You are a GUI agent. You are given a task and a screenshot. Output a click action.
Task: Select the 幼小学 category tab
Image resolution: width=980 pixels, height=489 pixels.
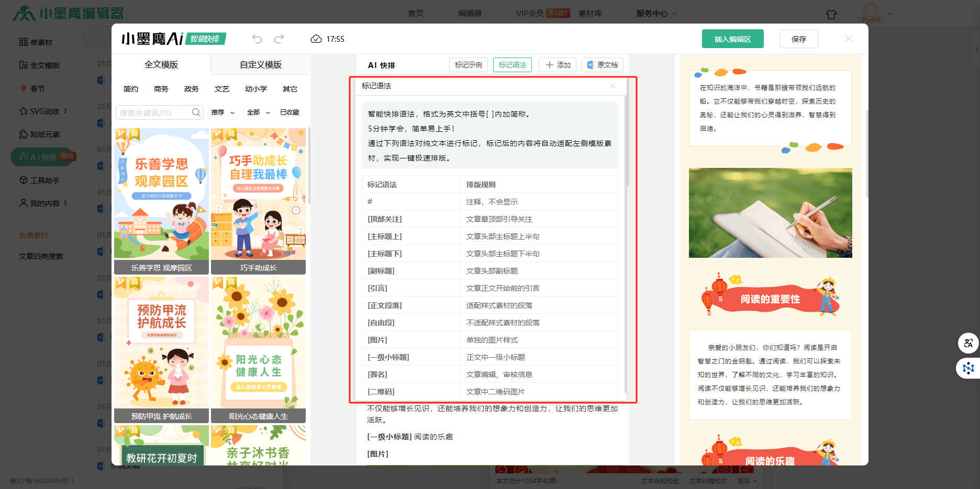[256, 89]
